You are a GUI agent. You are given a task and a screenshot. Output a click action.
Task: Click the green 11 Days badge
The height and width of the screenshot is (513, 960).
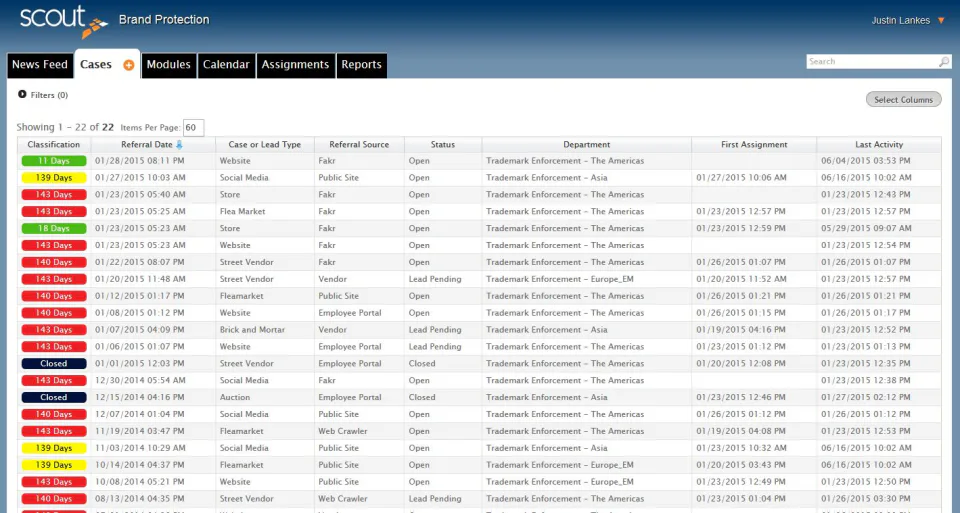(54, 161)
